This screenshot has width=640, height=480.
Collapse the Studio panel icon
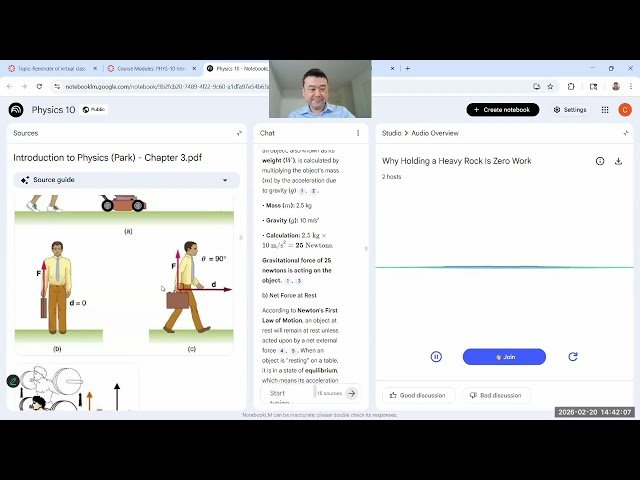pos(626,133)
